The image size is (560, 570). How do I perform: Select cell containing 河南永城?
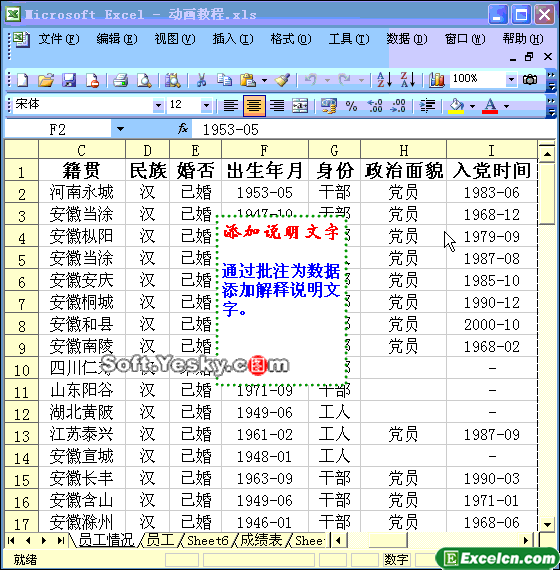81,192
